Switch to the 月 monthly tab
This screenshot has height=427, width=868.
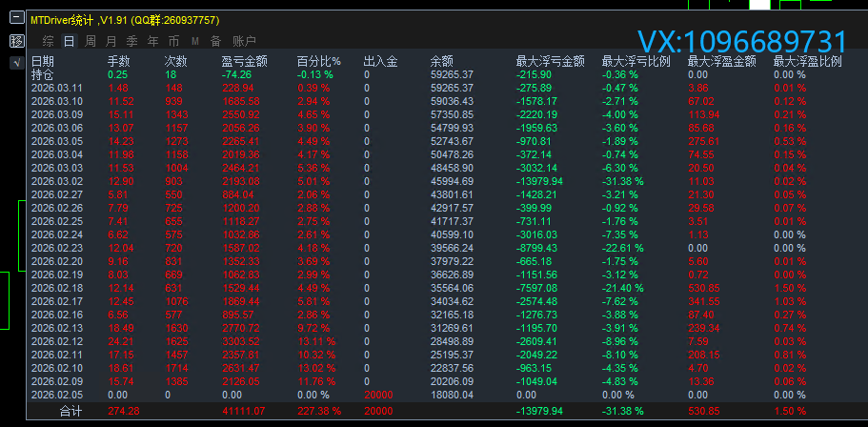click(x=111, y=41)
